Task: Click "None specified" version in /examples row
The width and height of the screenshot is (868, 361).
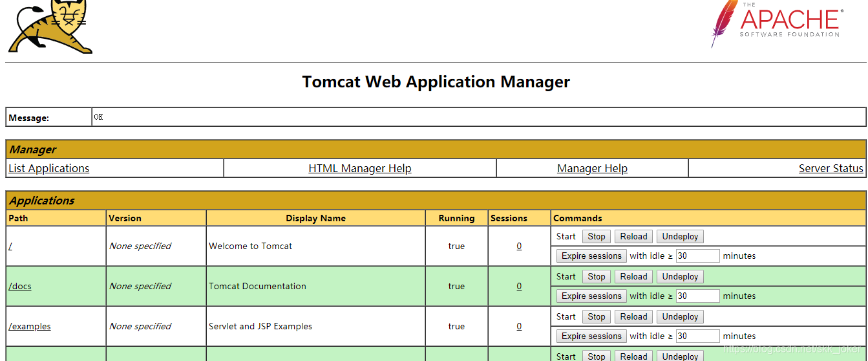Action: click(x=140, y=326)
